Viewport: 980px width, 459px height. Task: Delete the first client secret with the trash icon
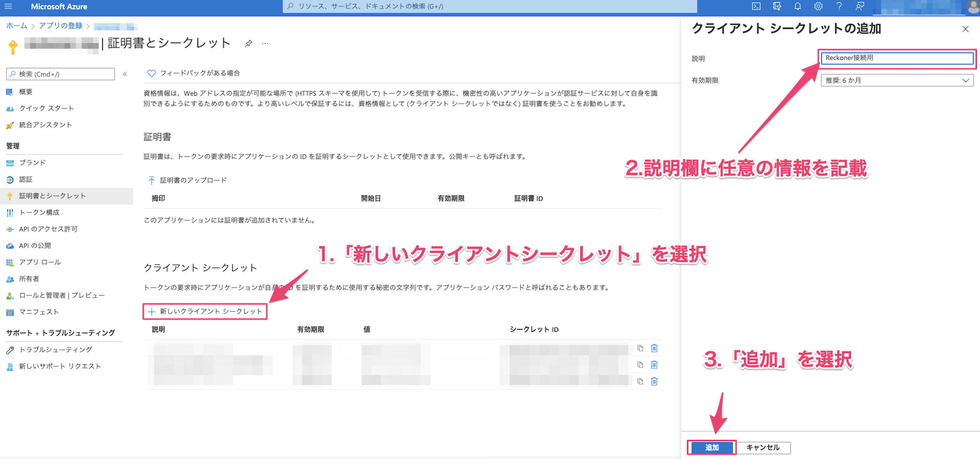(x=654, y=347)
